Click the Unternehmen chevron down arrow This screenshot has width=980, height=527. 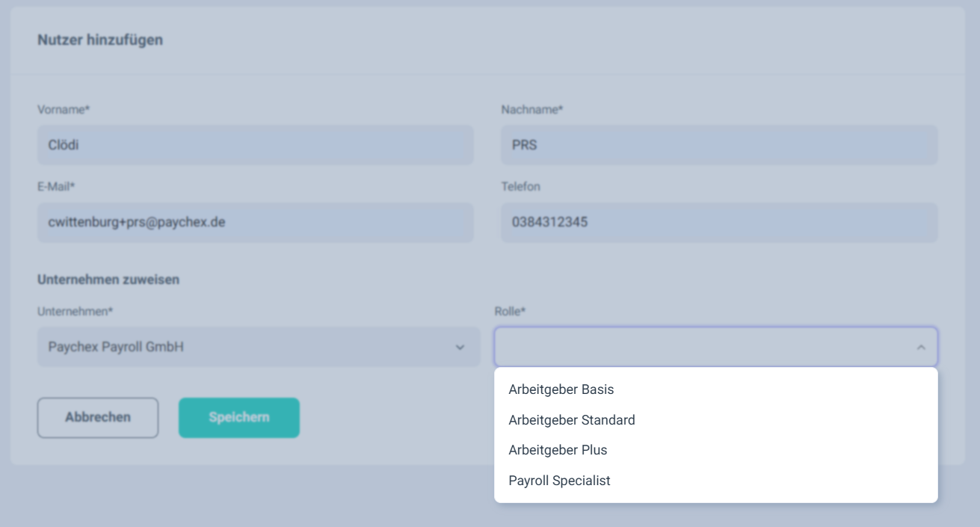click(x=460, y=348)
